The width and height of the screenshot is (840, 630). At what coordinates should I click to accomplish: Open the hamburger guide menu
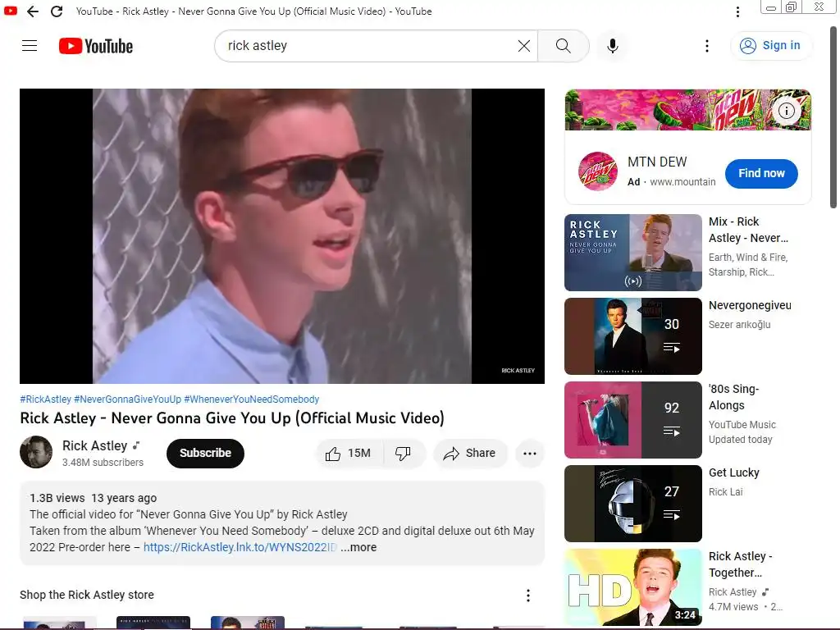point(30,46)
